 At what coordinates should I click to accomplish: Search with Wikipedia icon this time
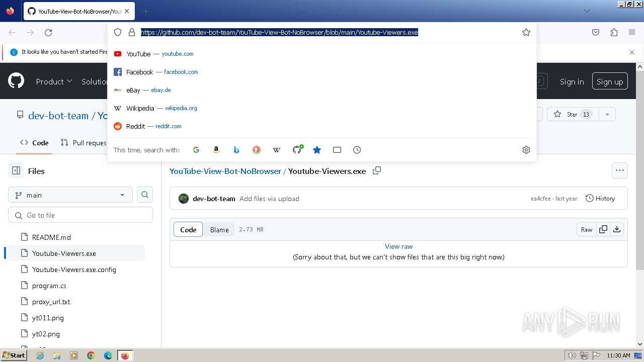(277, 150)
